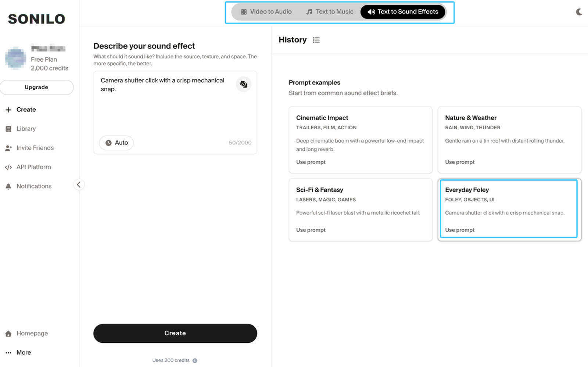588x367 pixels.
Task: Click the SONILO logo
Action: [x=36, y=19]
